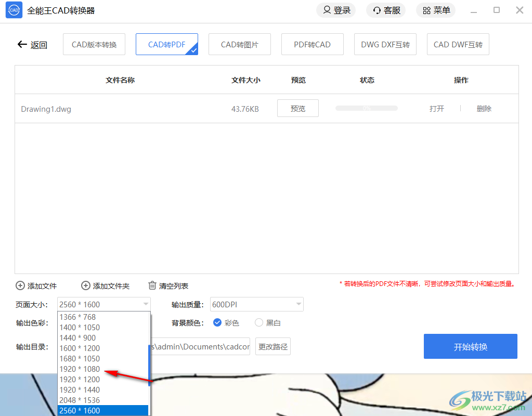Click the 预览 column header
Viewport: 532px width, 416px height.
pyautogui.click(x=298, y=80)
